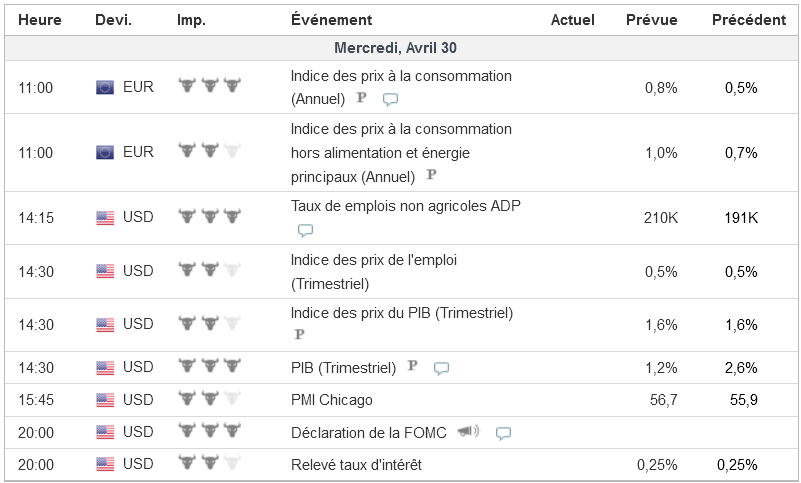Click the Événement column header

point(331,20)
